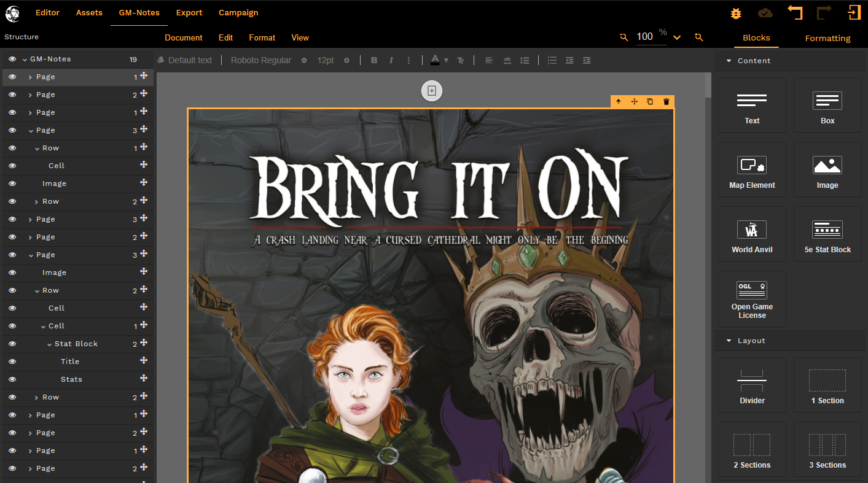Click the add page circle button above canvas
The image size is (868, 483).
(x=432, y=91)
